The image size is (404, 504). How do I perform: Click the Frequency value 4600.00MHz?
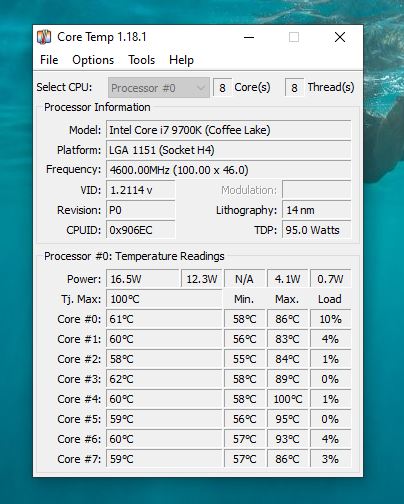tap(229, 170)
